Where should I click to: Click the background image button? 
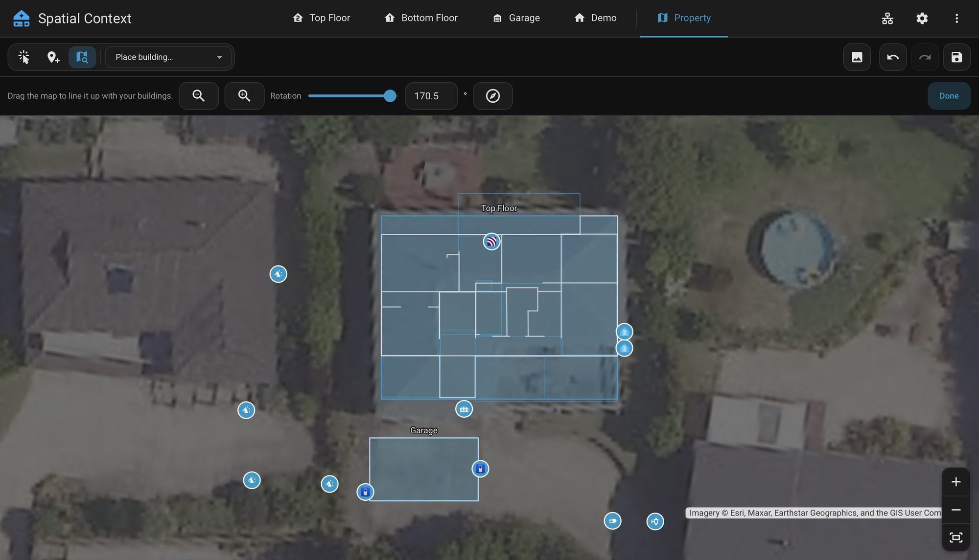click(x=857, y=57)
